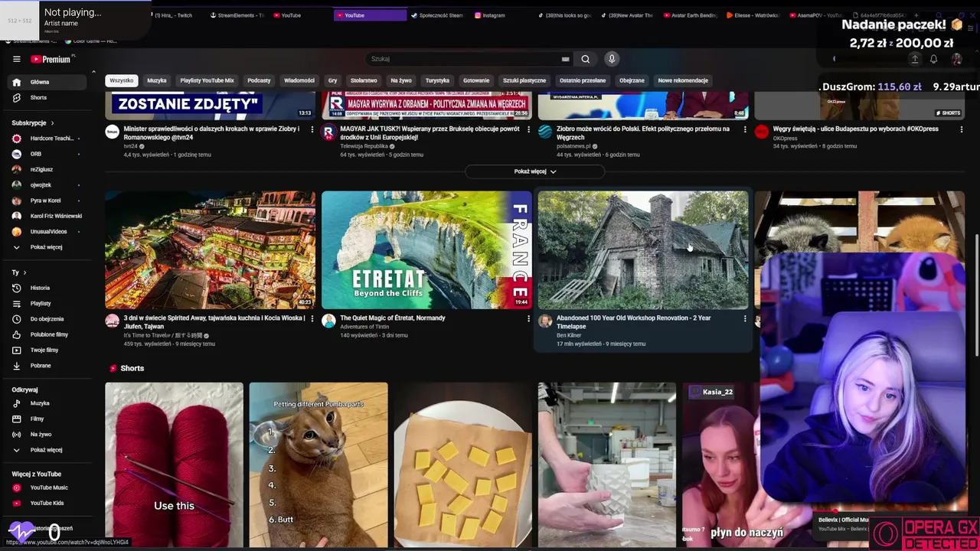The width and height of the screenshot is (980, 551).
Task: Select the Wiadomości filter chip
Action: tap(299, 80)
